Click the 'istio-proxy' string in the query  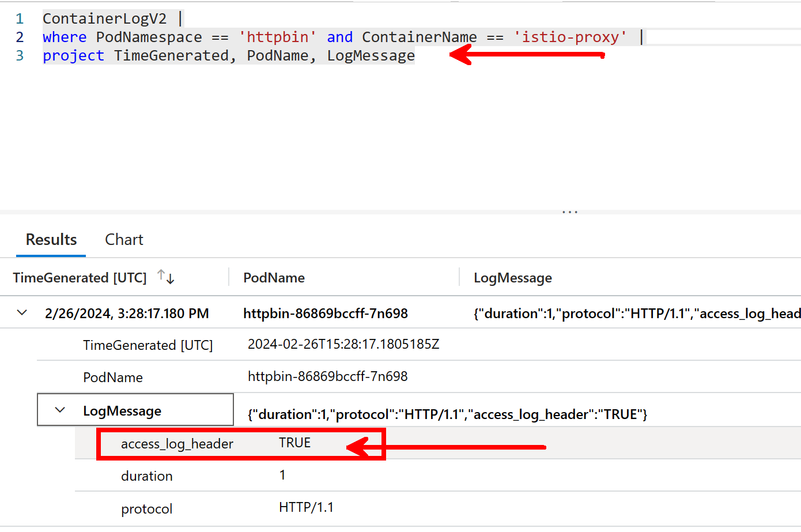coord(570,37)
